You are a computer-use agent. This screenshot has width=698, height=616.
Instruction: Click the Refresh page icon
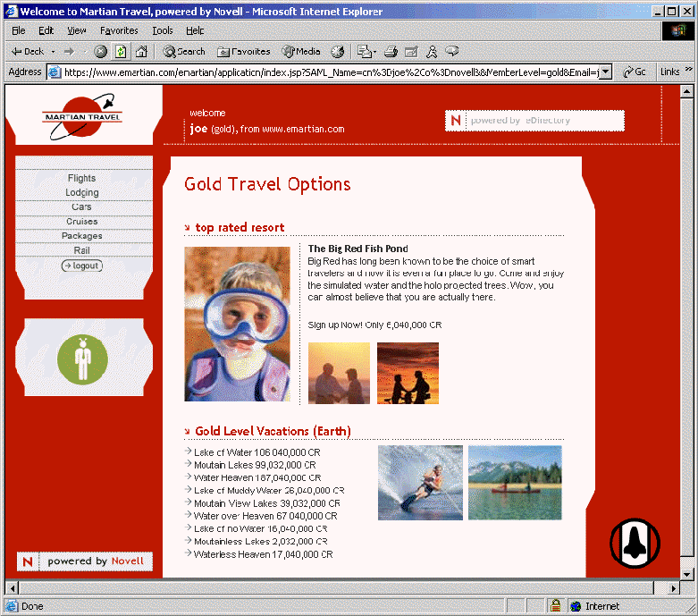(121, 52)
